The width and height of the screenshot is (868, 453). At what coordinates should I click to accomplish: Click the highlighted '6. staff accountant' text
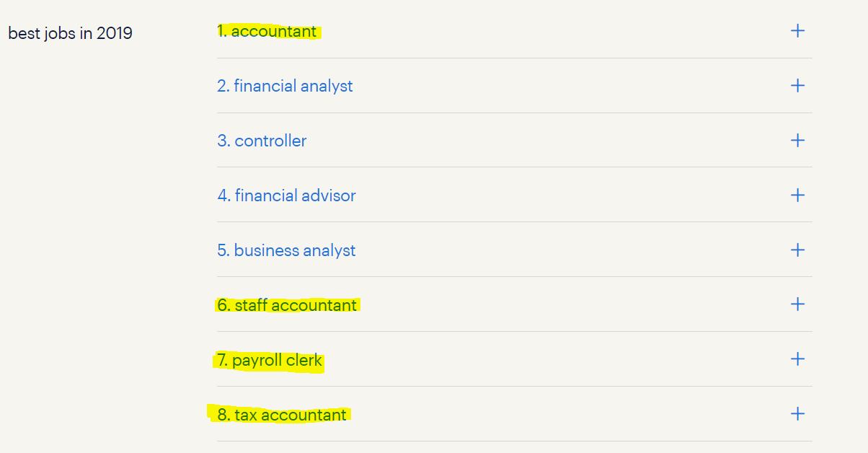(x=287, y=306)
